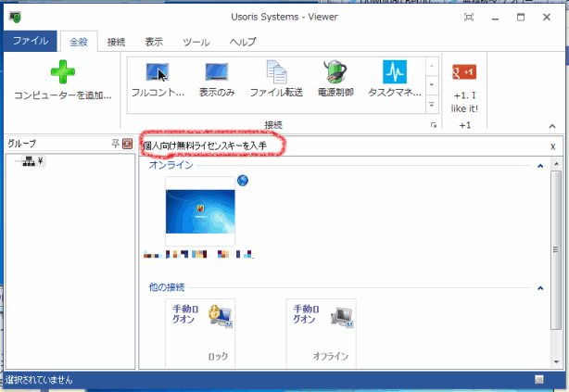Collapse the Other connections (他の接続) section
The image size is (569, 392).
[540, 288]
